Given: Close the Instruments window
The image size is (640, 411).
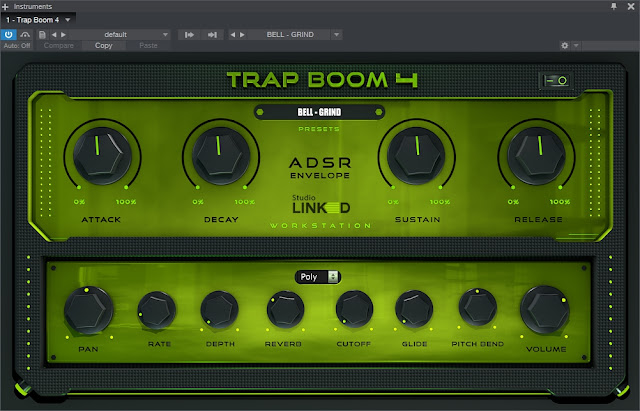Looking at the screenshot, I should tap(631, 7).
